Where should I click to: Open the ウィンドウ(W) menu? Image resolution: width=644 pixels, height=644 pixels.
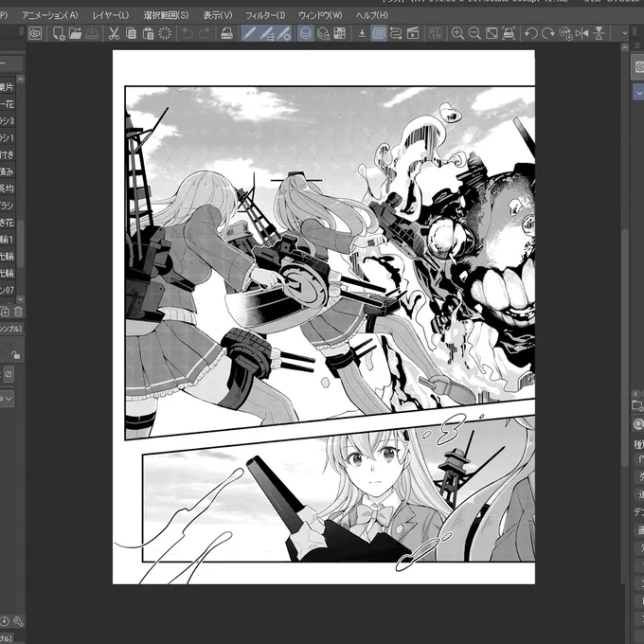(320, 15)
